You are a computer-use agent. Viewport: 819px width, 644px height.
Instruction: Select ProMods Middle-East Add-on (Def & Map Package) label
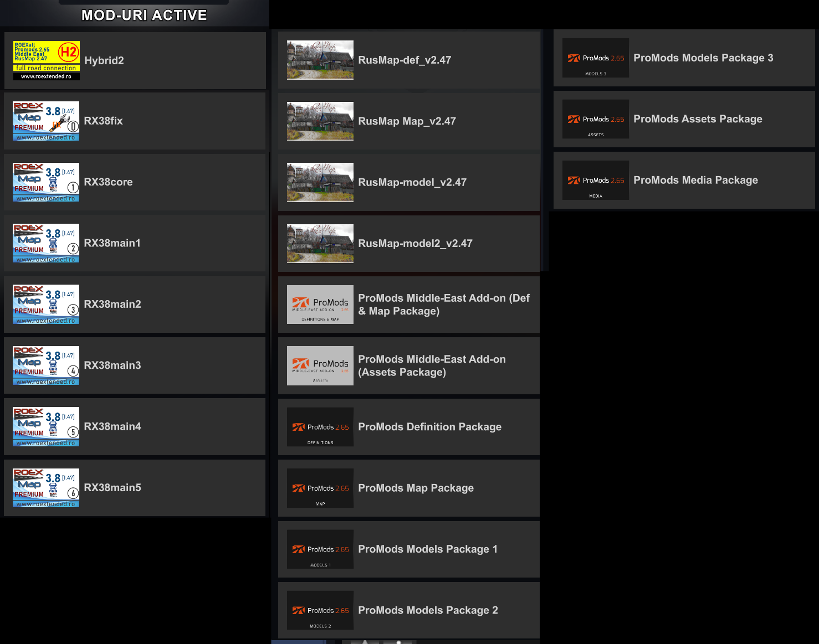444,305
